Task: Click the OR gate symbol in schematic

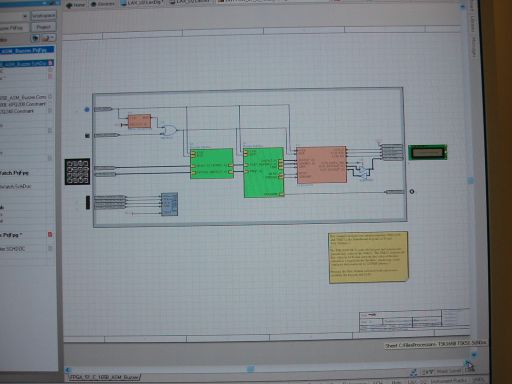Action: (169, 130)
